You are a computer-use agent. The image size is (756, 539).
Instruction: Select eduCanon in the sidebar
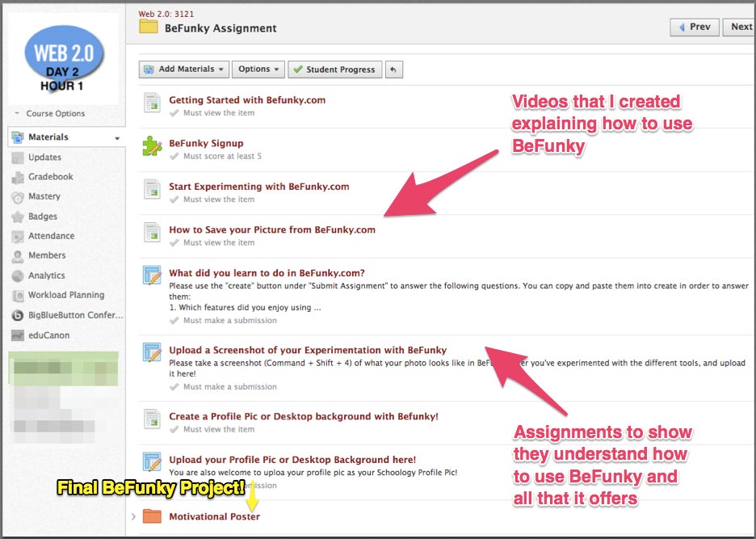pyautogui.click(x=48, y=335)
